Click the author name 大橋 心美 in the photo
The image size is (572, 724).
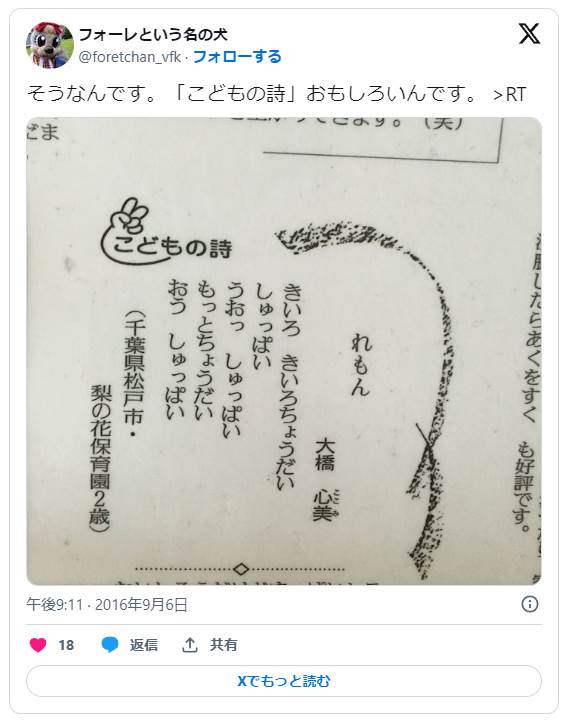click(x=326, y=479)
